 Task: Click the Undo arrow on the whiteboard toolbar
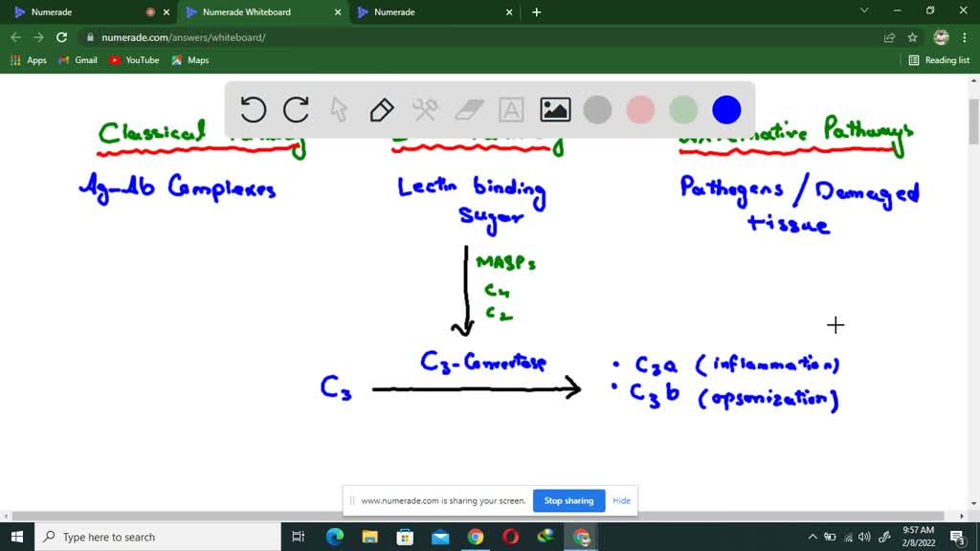click(x=253, y=110)
